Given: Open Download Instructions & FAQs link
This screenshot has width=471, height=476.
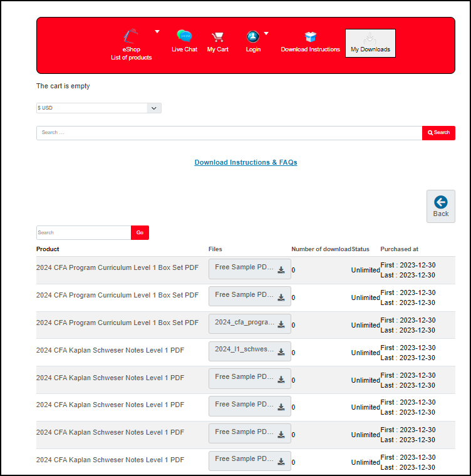Looking at the screenshot, I should pyautogui.click(x=246, y=162).
